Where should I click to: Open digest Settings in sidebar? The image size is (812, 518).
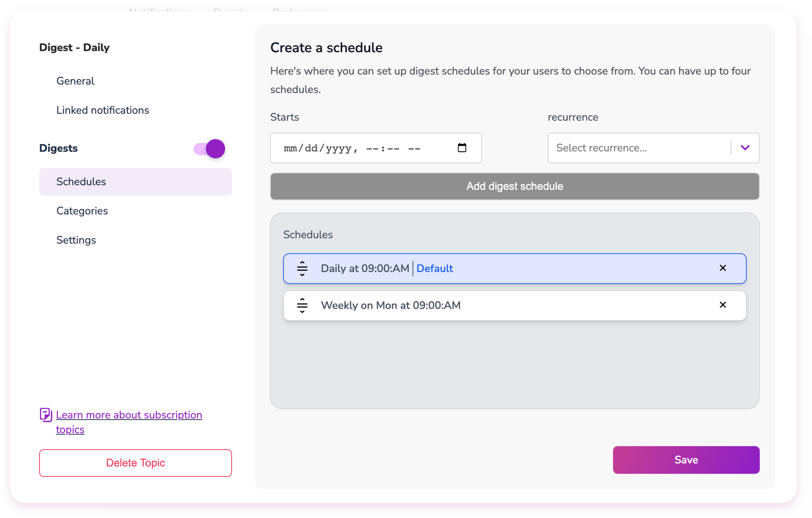(76, 240)
